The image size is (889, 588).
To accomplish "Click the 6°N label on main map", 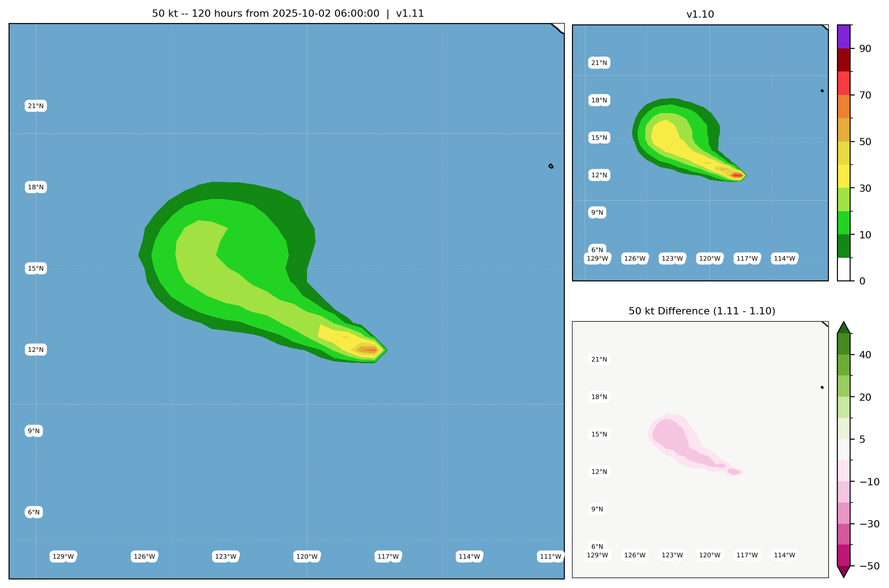I will pyautogui.click(x=34, y=512).
